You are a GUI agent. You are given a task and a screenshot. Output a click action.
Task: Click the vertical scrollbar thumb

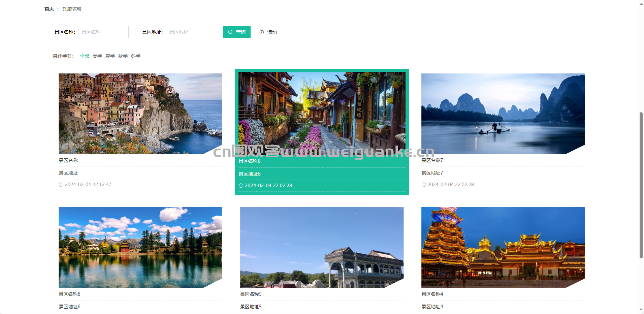pyautogui.click(x=641, y=185)
